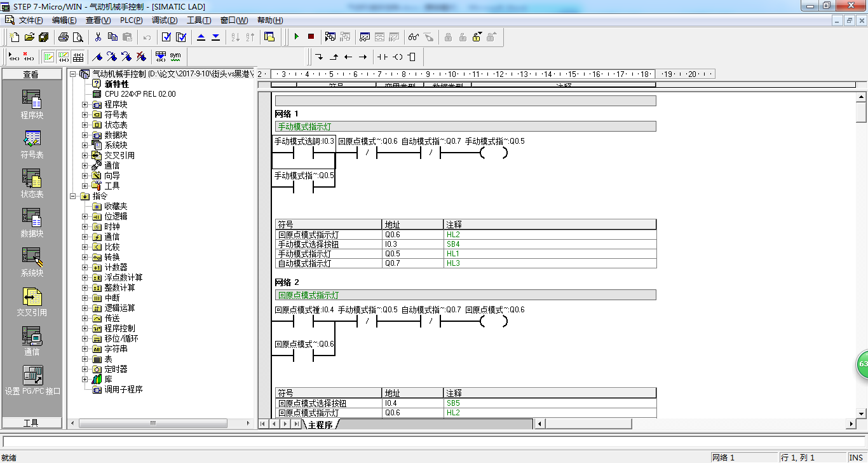Copy selection with the toolbar copy icon
The image size is (868, 463).
click(112, 37)
